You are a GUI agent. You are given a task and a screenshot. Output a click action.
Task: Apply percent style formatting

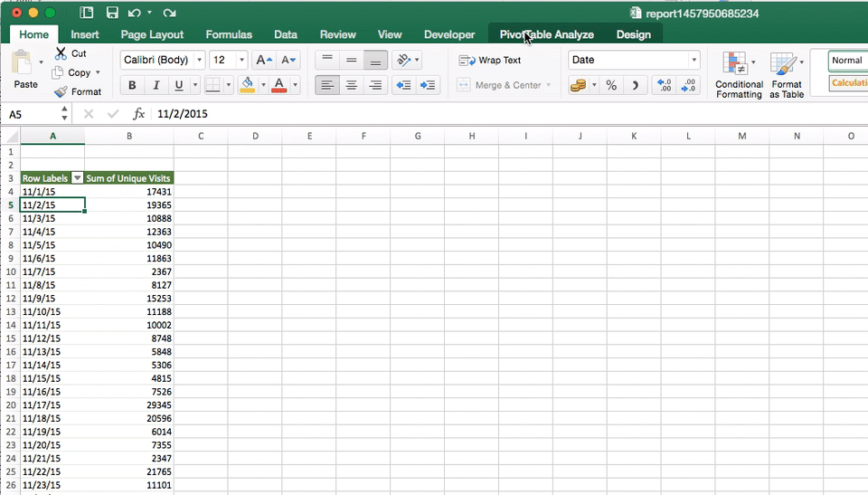pyautogui.click(x=611, y=85)
